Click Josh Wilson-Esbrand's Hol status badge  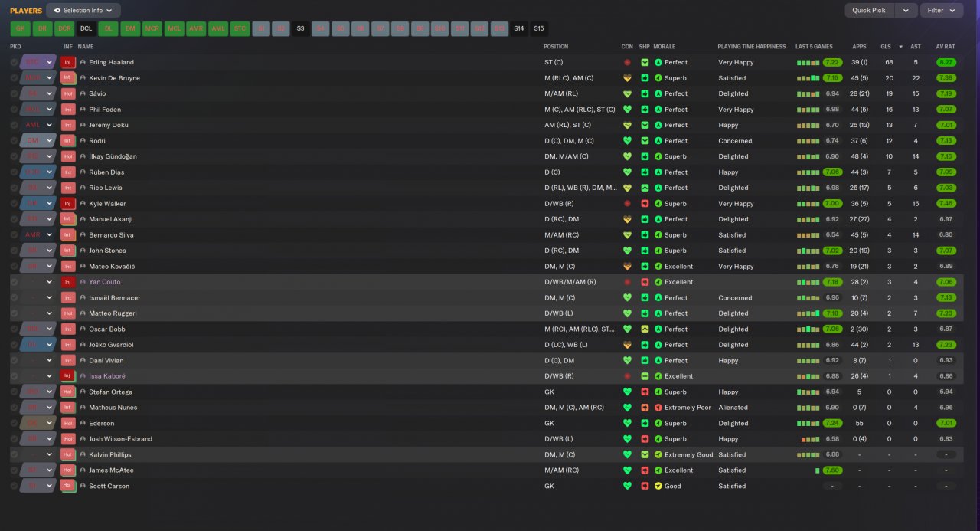[x=68, y=439]
